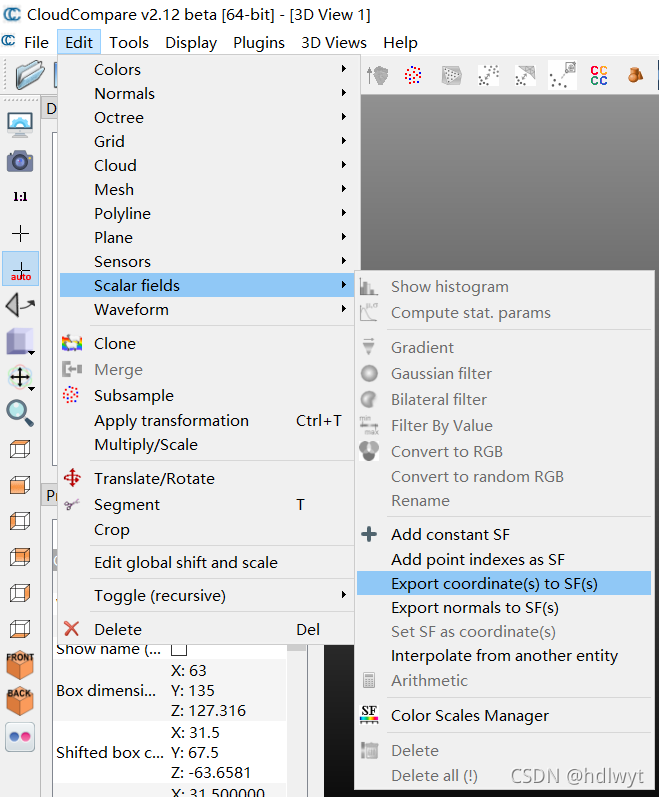Open the File menu
The height and width of the screenshot is (797, 659).
tap(37, 43)
